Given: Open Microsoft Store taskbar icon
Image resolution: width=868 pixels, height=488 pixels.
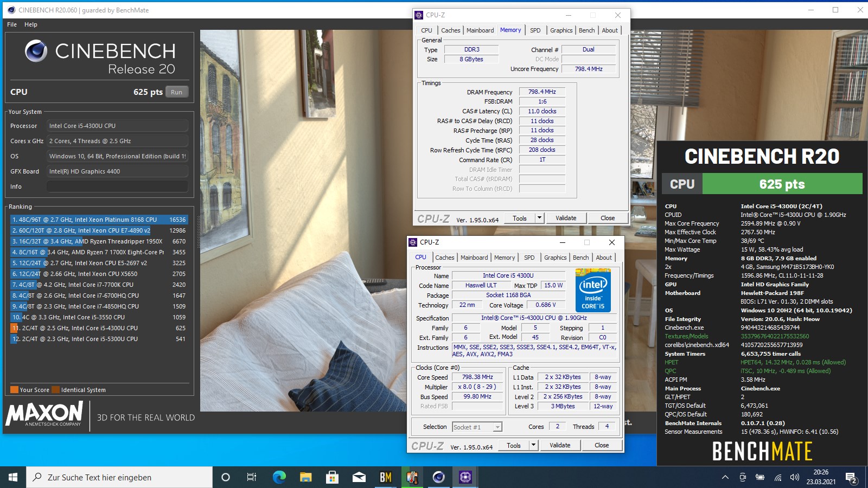Looking at the screenshot, I should coord(333,477).
